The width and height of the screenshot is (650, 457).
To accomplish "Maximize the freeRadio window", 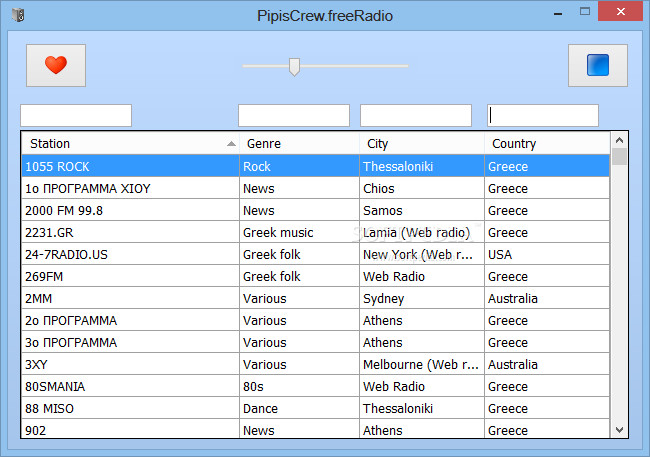I will 585,12.
